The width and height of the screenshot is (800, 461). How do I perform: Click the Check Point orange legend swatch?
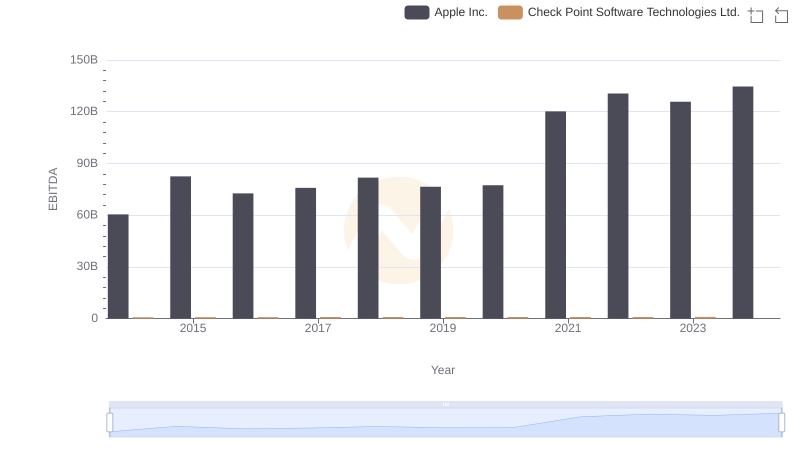[x=510, y=12]
